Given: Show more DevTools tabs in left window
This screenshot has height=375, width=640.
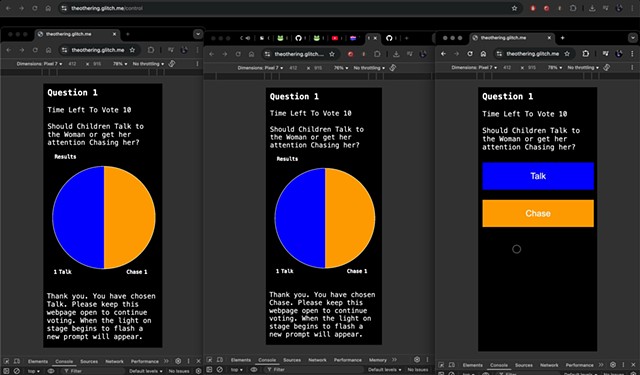Looking at the screenshot, I should (x=166, y=361).
